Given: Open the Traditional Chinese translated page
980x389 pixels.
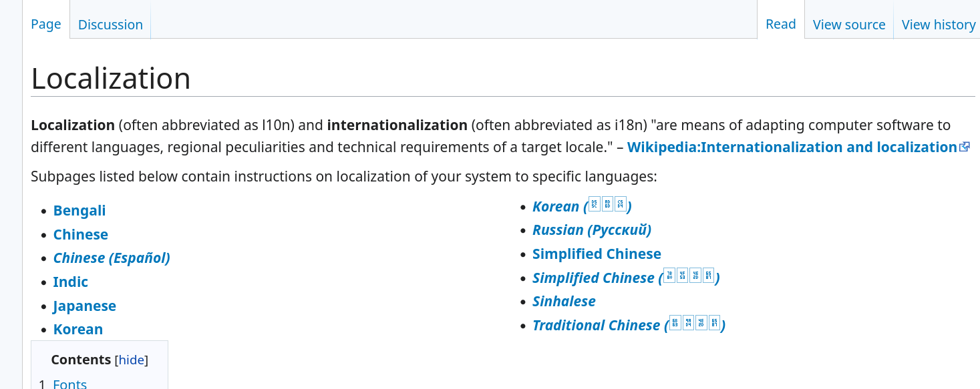Looking at the screenshot, I should tap(628, 326).
